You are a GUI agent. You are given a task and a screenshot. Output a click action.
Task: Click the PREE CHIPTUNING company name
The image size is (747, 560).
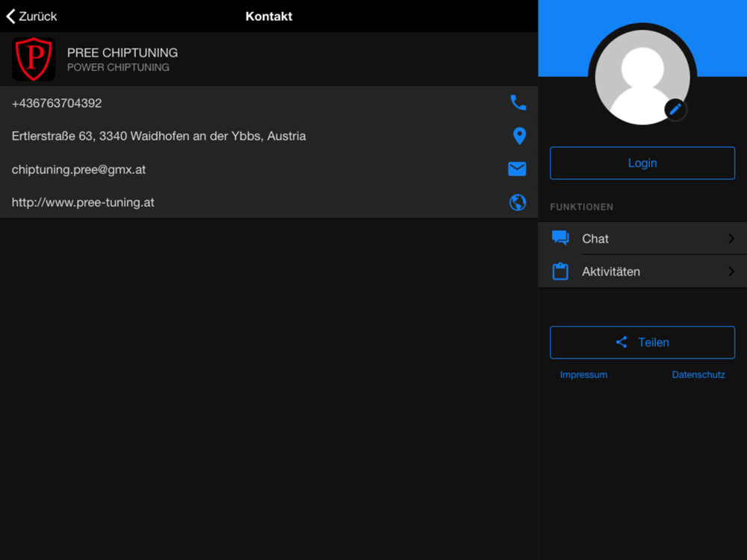(123, 52)
